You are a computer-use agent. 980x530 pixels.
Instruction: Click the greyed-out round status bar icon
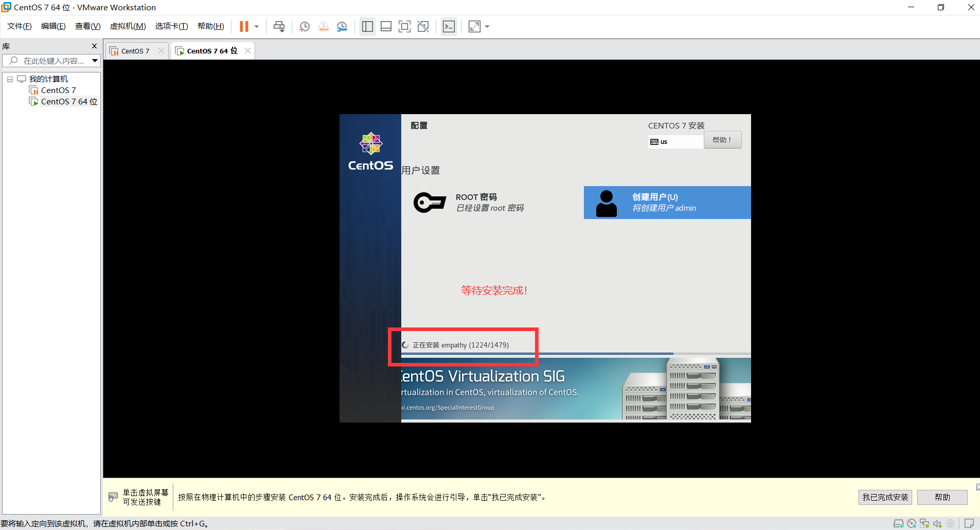950,524
